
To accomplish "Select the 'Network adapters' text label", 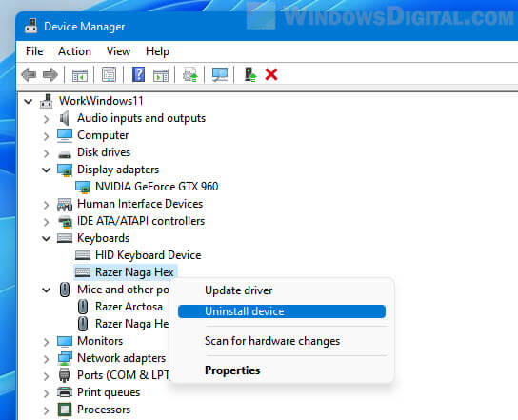I will 121,358.
